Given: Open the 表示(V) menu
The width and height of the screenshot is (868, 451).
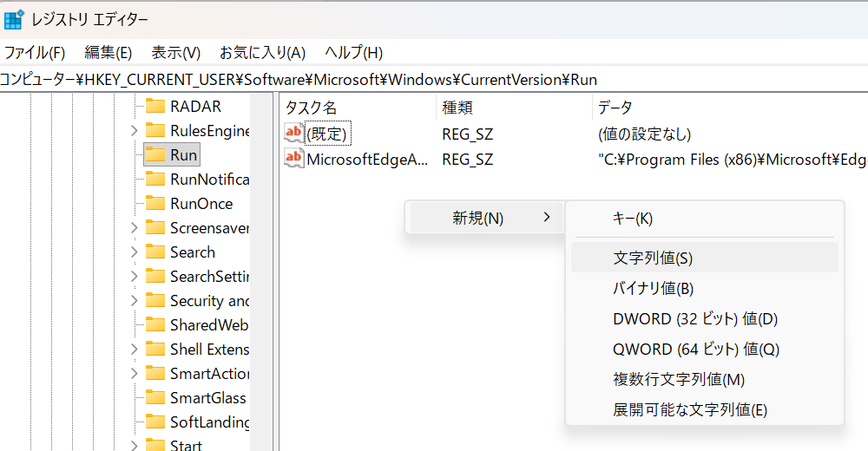Looking at the screenshot, I should click(175, 53).
